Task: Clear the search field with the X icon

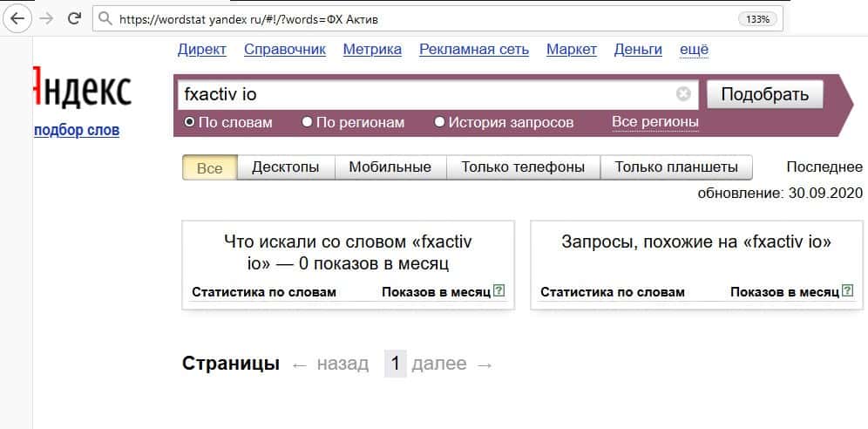Action: click(x=683, y=94)
